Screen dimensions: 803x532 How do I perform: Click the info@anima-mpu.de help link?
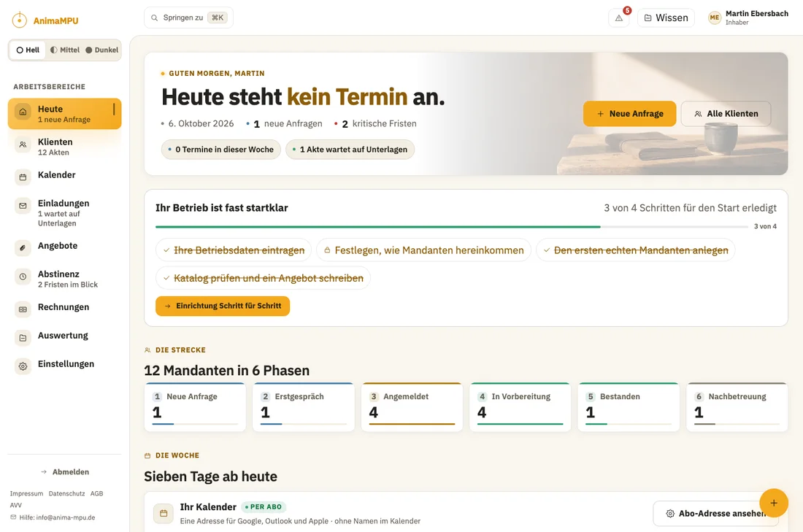coord(66,517)
